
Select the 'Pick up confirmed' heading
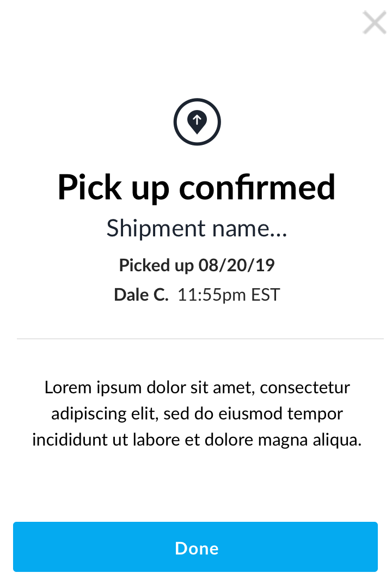click(x=197, y=187)
